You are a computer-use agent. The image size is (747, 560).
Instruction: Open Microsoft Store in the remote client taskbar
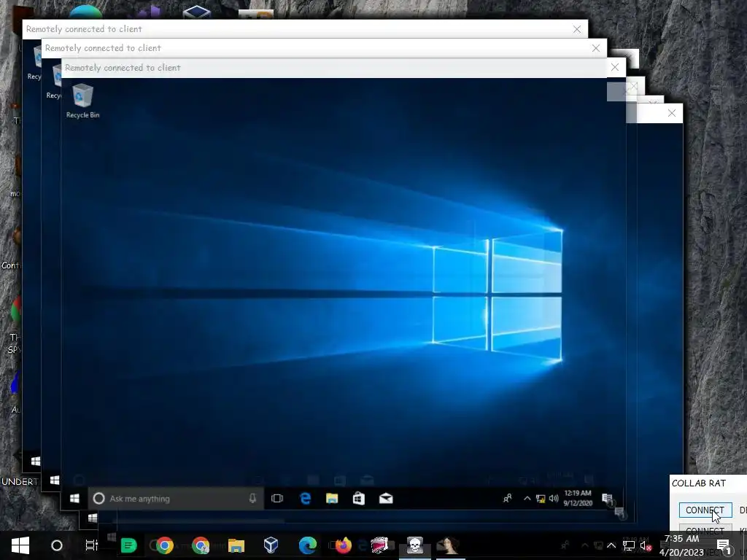(x=359, y=499)
